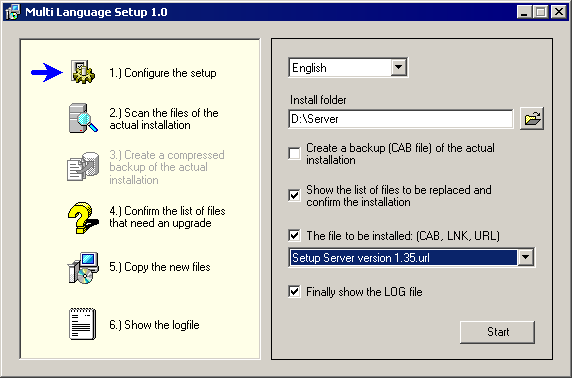The image size is (572, 378).
Task: Select step 6 Show the logfile text
Action: [154, 325]
